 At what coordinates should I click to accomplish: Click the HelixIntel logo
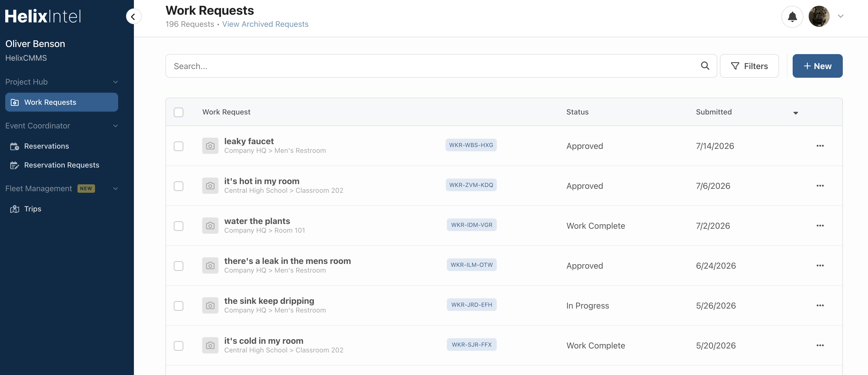43,16
